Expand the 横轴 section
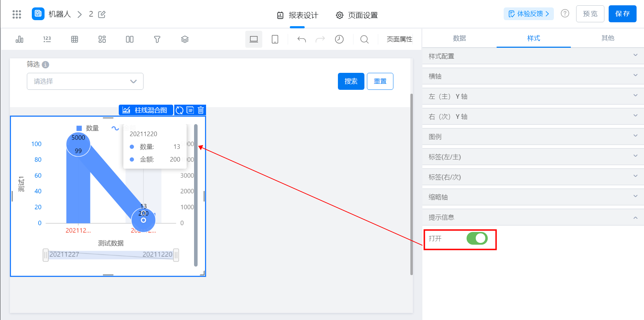The height and width of the screenshot is (320, 644). 533,76
